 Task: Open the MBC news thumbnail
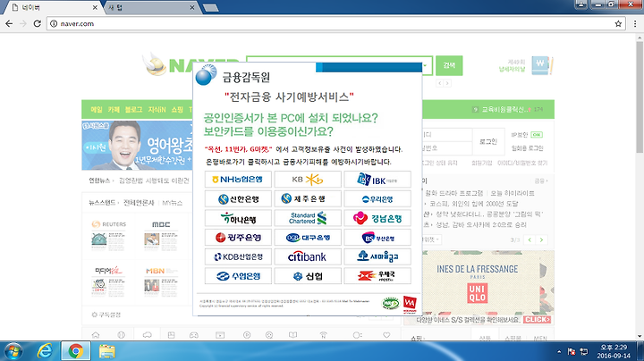point(161,236)
